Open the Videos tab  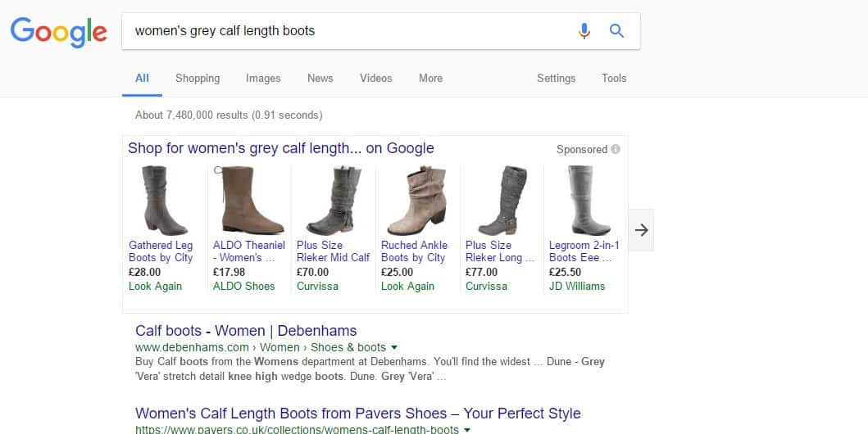click(x=376, y=79)
